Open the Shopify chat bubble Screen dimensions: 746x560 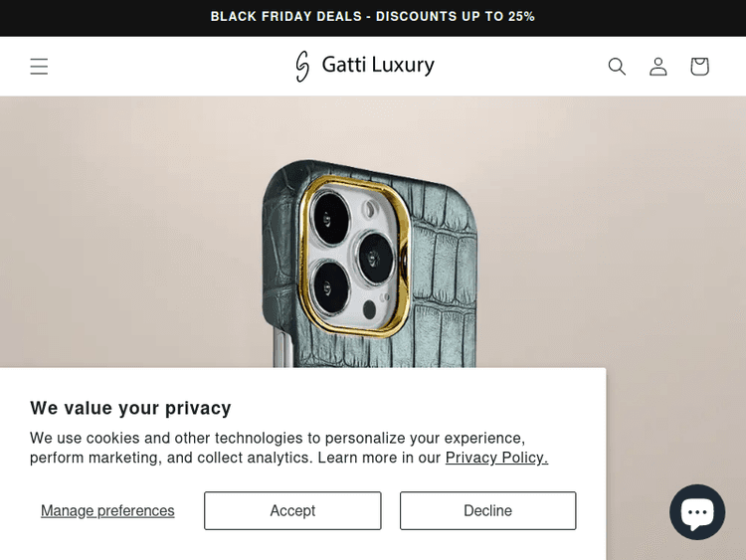(x=696, y=512)
